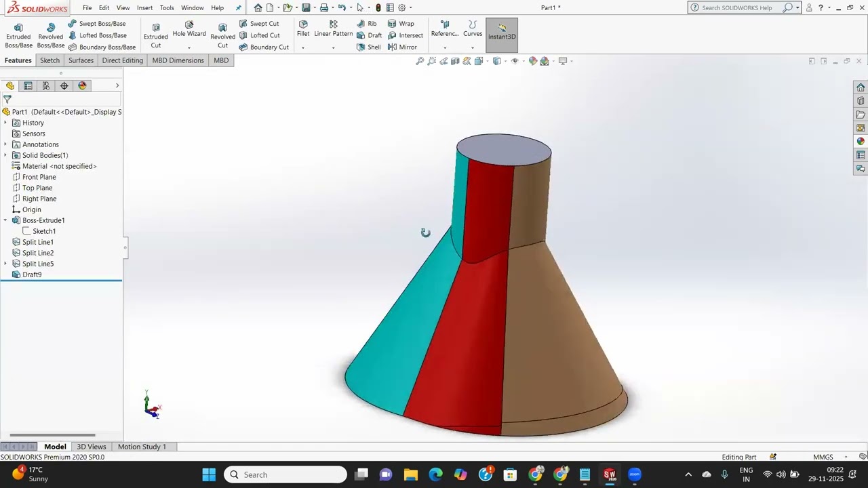
Task: Click the Rebuild traffic light icon
Action: coord(378,8)
